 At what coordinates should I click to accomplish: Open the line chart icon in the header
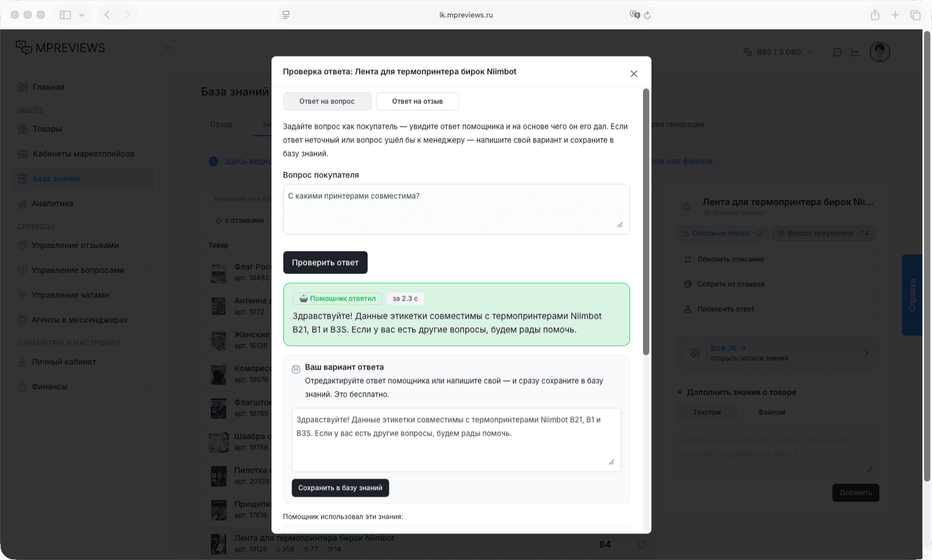coord(856,52)
